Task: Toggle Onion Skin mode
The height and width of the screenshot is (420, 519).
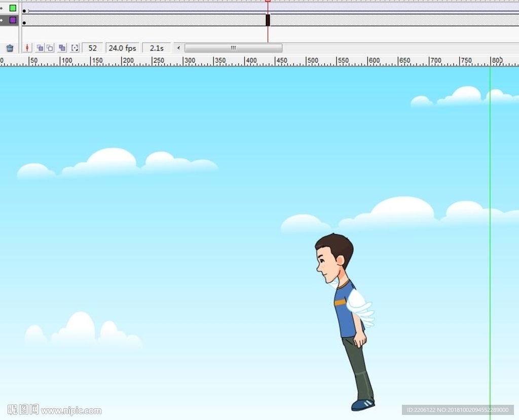Action: [40, 48]
